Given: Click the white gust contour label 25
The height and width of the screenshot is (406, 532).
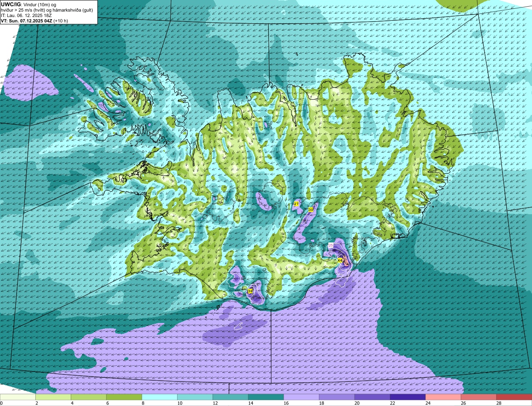Looking at the screenshot, I should coord(331,245).
